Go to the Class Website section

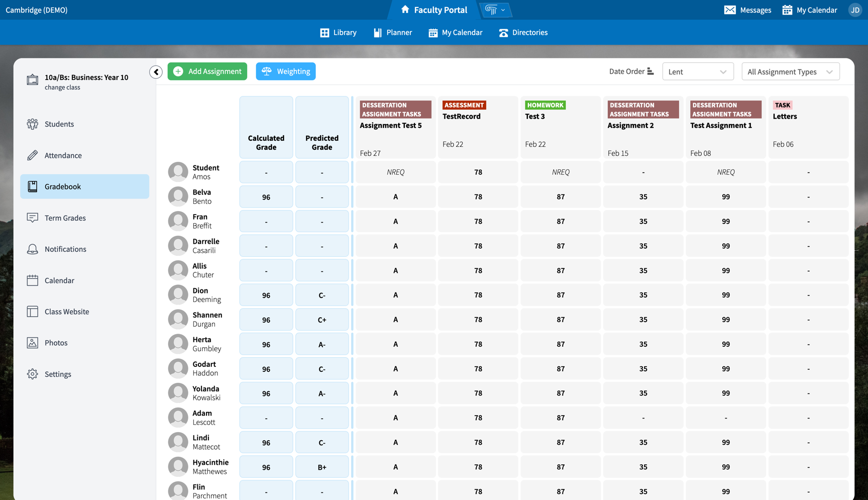point(66,311)
